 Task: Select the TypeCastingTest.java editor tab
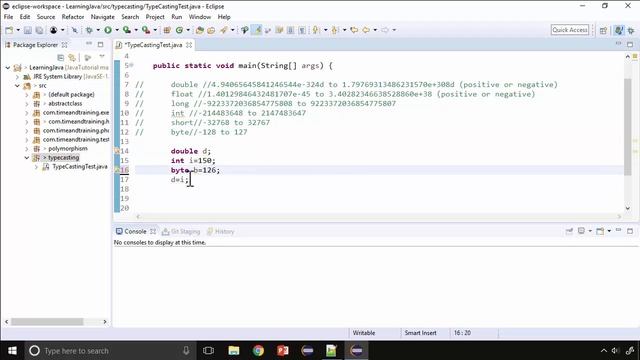[153, 45]
